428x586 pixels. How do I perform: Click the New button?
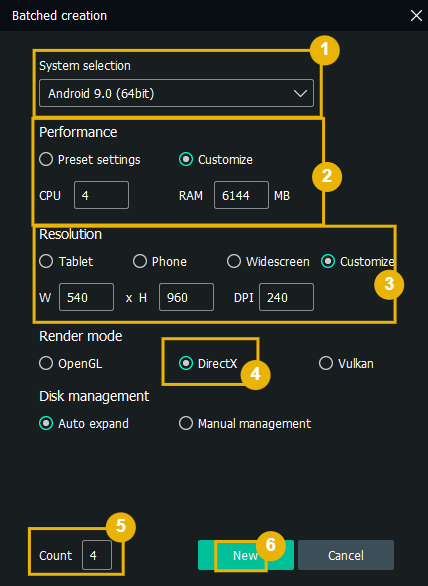[x=246, y=555]
